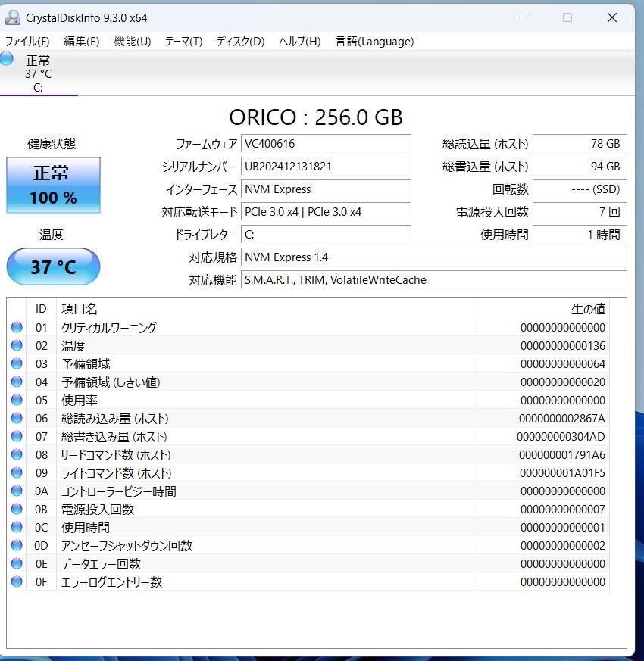The image size is (644, 661).
Task: Select the 使用率 attribute name
Action: click(x=80, y=400)
